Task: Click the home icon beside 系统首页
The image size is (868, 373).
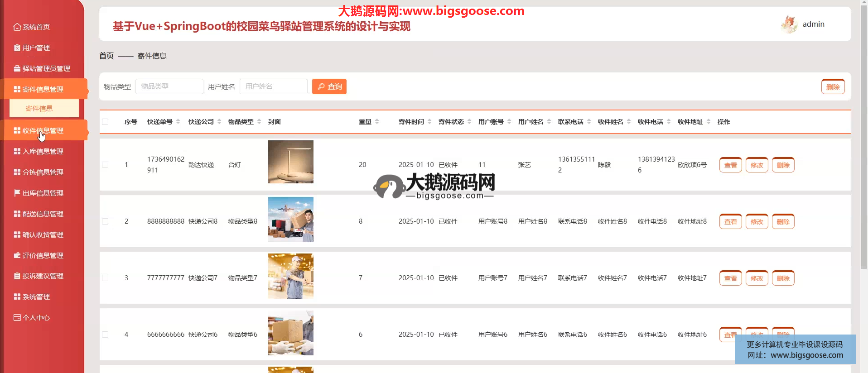Action: pyautogui.click(x=17, y=27)
